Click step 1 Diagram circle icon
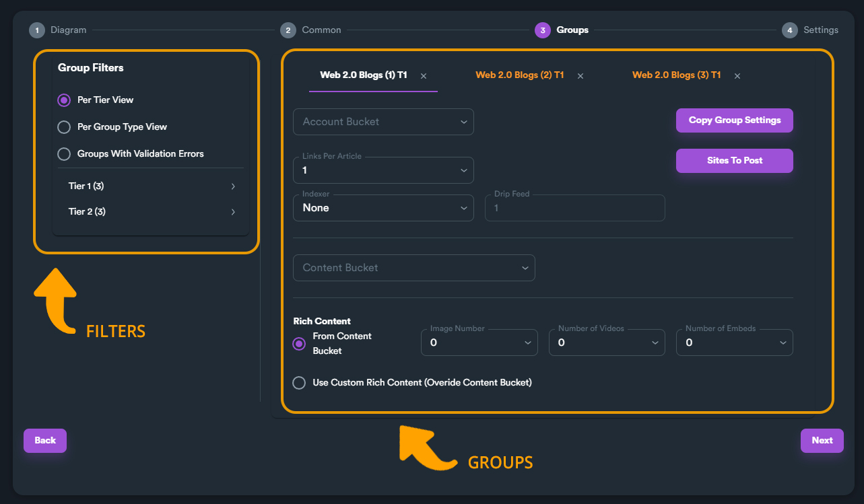Image resolution: width=864 pixels, height=504 pixels. [x=36, y=30]
